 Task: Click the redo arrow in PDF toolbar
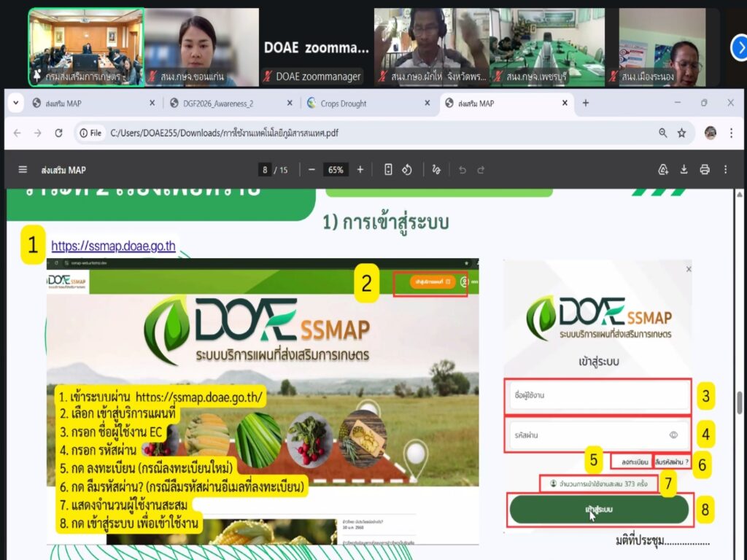point(481,170)
